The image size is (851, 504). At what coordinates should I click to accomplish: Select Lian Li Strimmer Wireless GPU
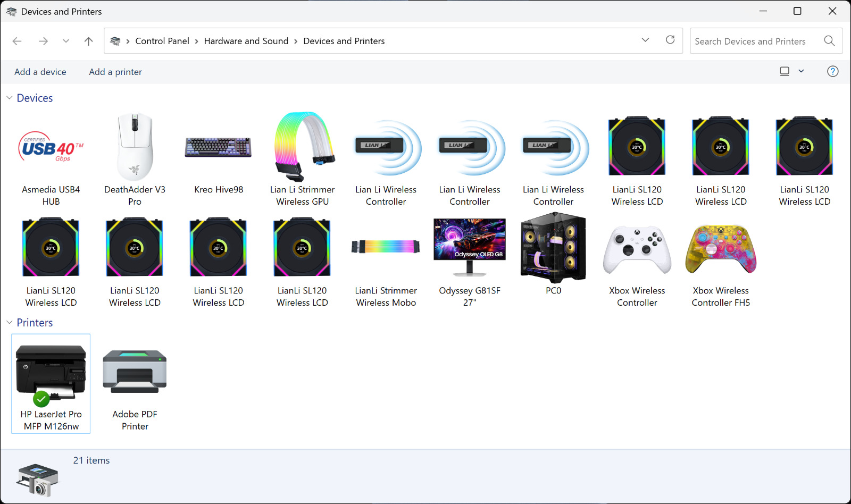[302, 159]
